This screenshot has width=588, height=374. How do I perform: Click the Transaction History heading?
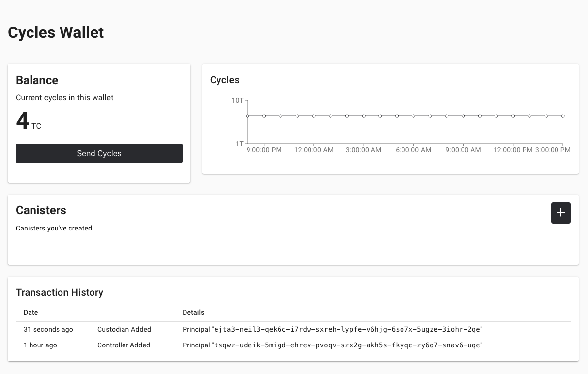pyautogui.click(x=59, y=292)
